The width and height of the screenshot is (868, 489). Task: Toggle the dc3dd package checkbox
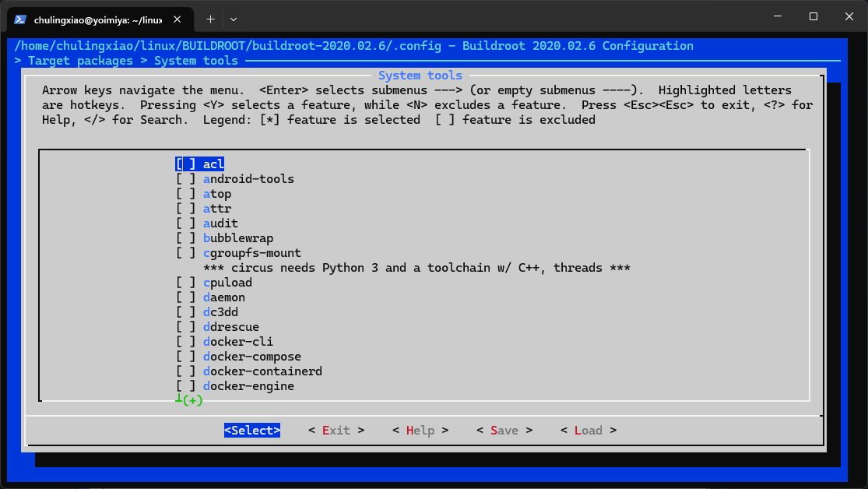(x=185, y=311)
